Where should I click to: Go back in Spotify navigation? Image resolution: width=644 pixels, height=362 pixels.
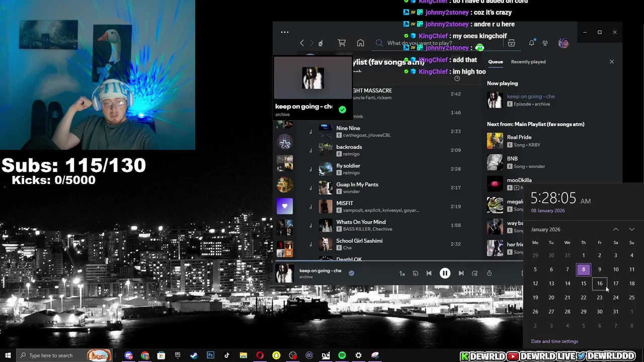[x=302, y=43]
